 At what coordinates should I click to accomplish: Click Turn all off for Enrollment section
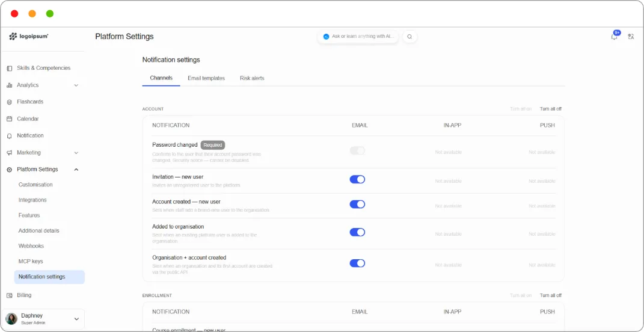[x=551, y=295]
